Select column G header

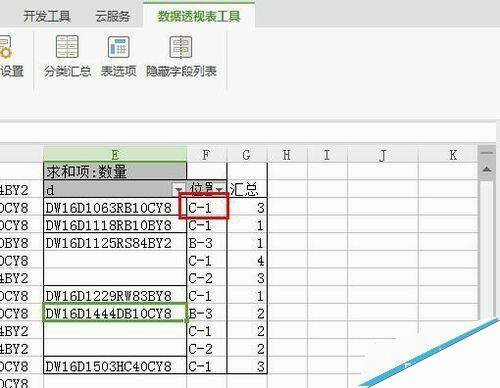[247, 155]
